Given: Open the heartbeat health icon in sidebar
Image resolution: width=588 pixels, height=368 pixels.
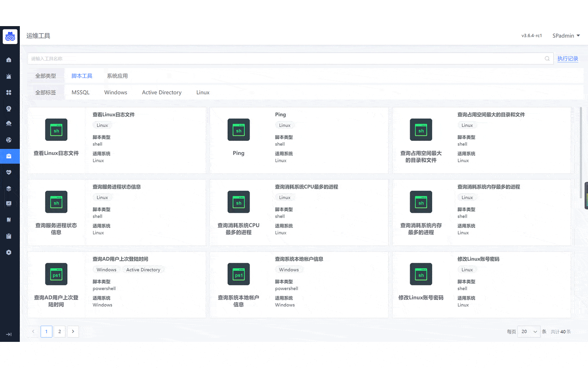Looking at the screenshot, I should [9, 172].
